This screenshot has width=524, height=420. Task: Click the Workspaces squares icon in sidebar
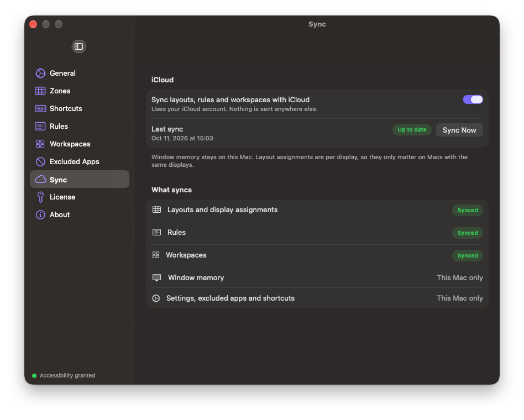pos(40,144)
